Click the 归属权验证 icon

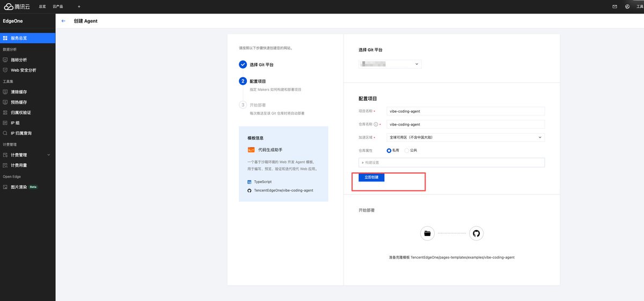point(5,113)
